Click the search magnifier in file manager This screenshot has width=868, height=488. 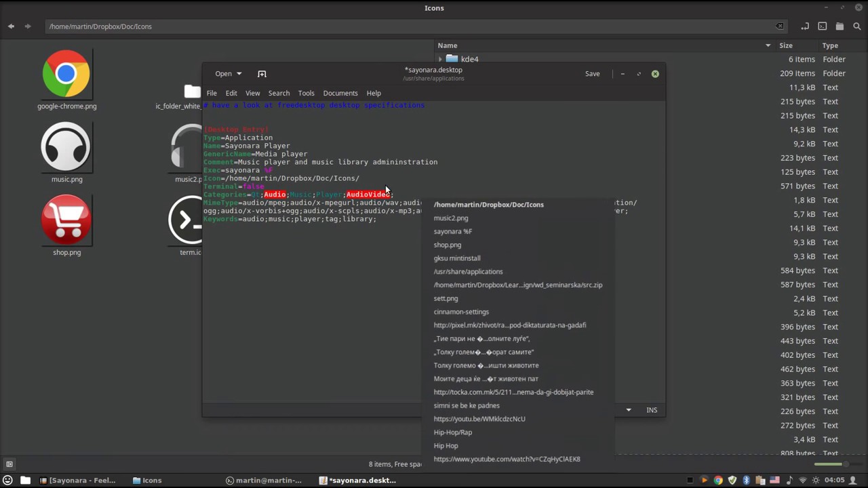857,26
